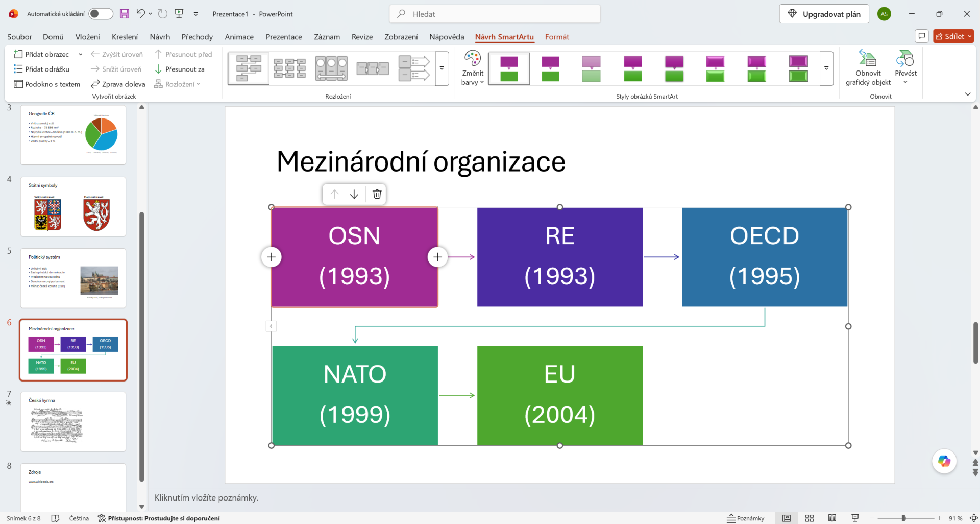Start Slide Show from status bar icon

tap(855, 518)
